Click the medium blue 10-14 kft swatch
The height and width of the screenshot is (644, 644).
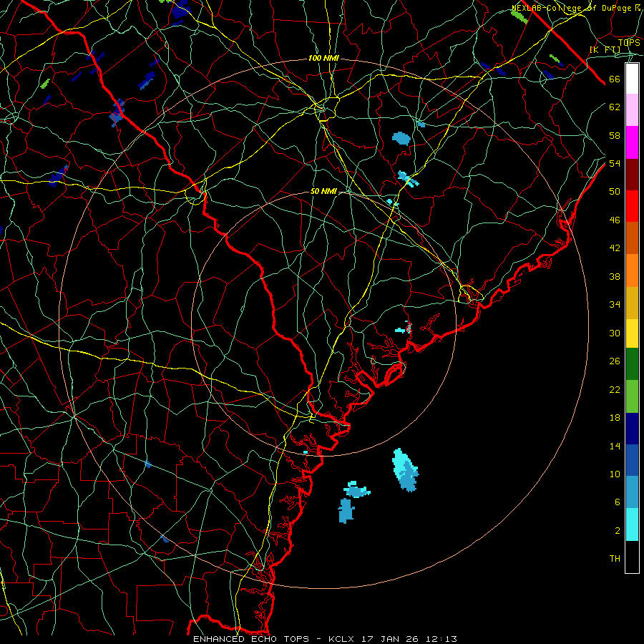pyautogui.click(x=632, y=460)
